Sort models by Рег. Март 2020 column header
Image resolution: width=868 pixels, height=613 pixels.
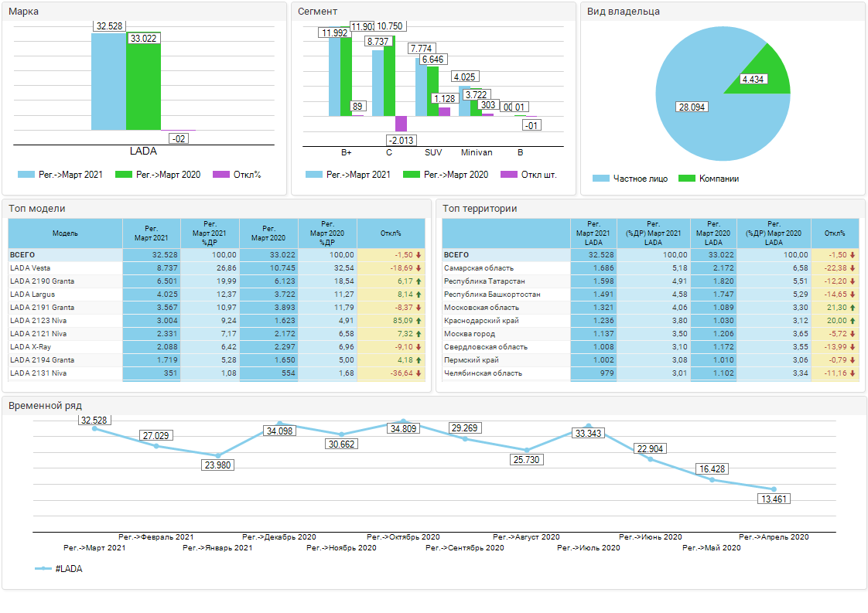[x=268, y=233]
